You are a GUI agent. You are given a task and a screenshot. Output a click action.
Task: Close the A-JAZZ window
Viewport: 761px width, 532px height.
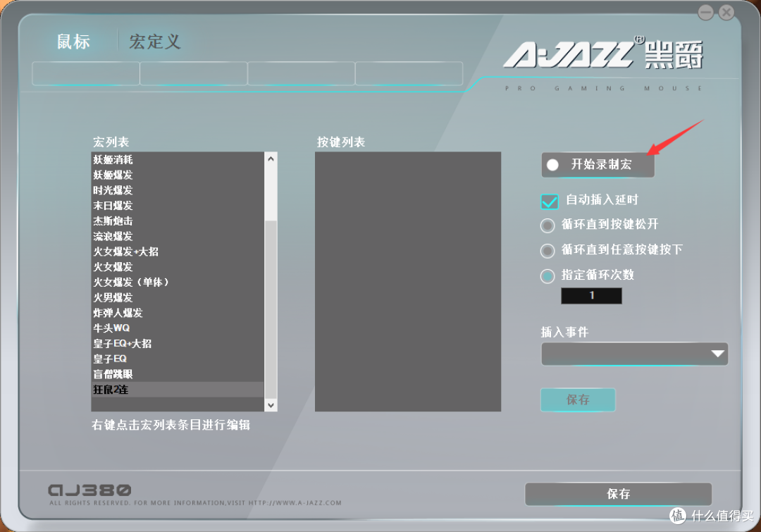726,12
